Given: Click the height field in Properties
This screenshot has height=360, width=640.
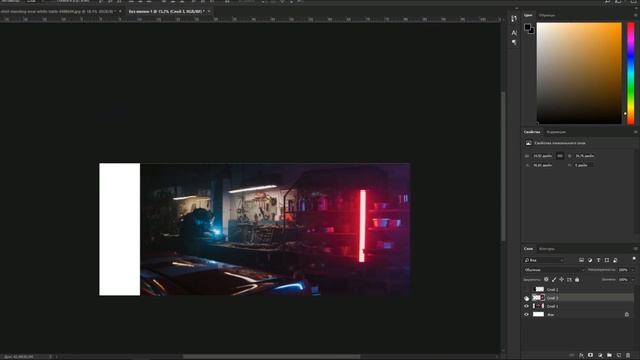Looking at the screenshot, I should click(x=585, y=156).
